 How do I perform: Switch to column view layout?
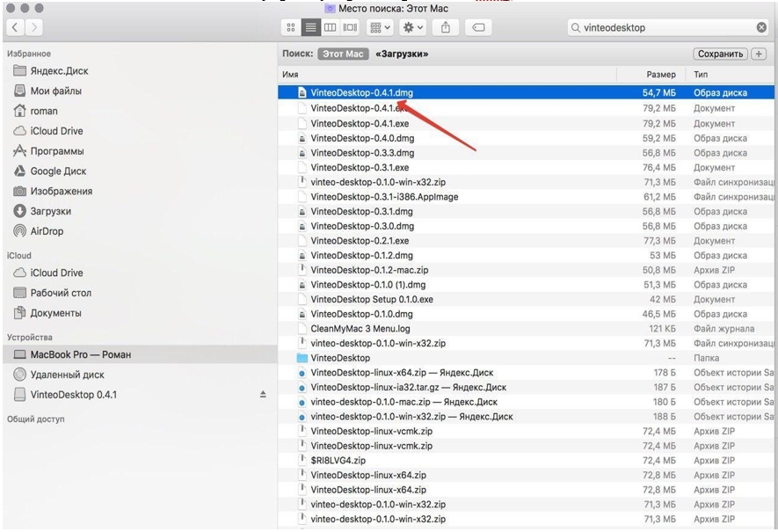coord(330,27)
